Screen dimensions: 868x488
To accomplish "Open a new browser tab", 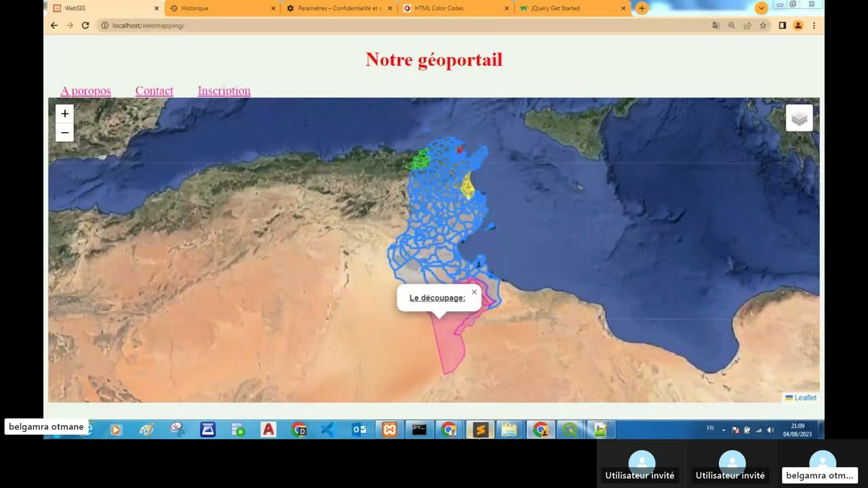I will tap(642, 8).
